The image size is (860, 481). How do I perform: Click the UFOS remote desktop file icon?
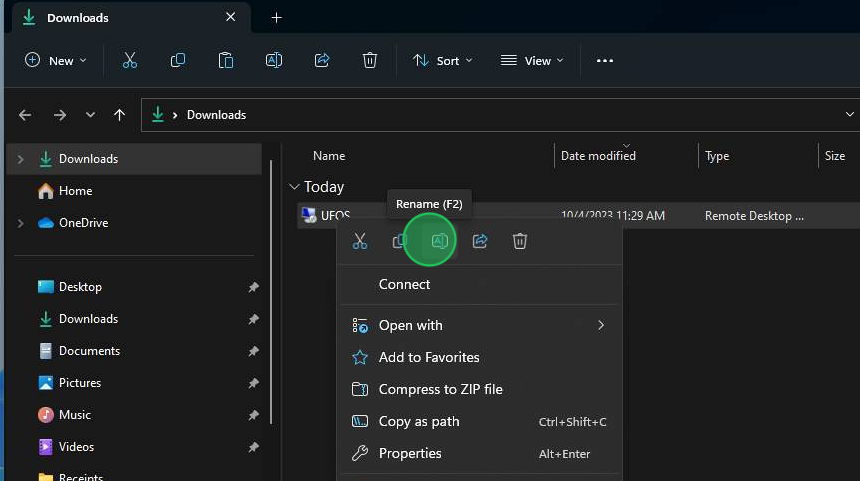point(309,215)
